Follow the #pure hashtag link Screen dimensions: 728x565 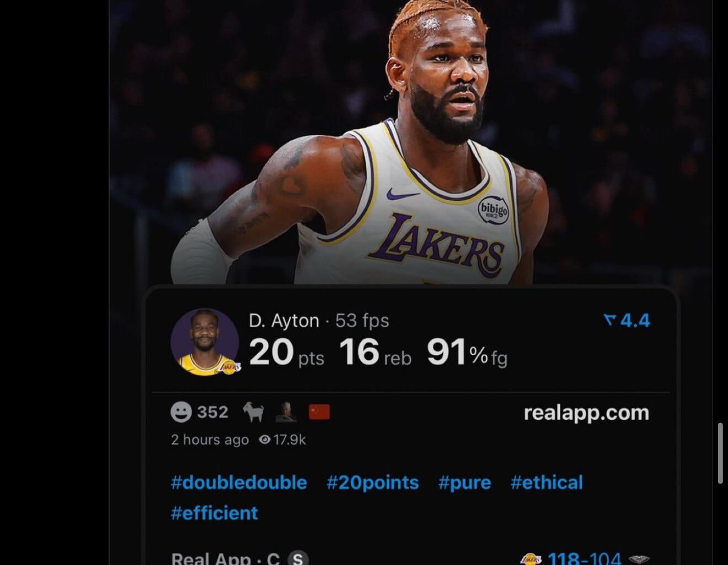(x=464, y=483)
